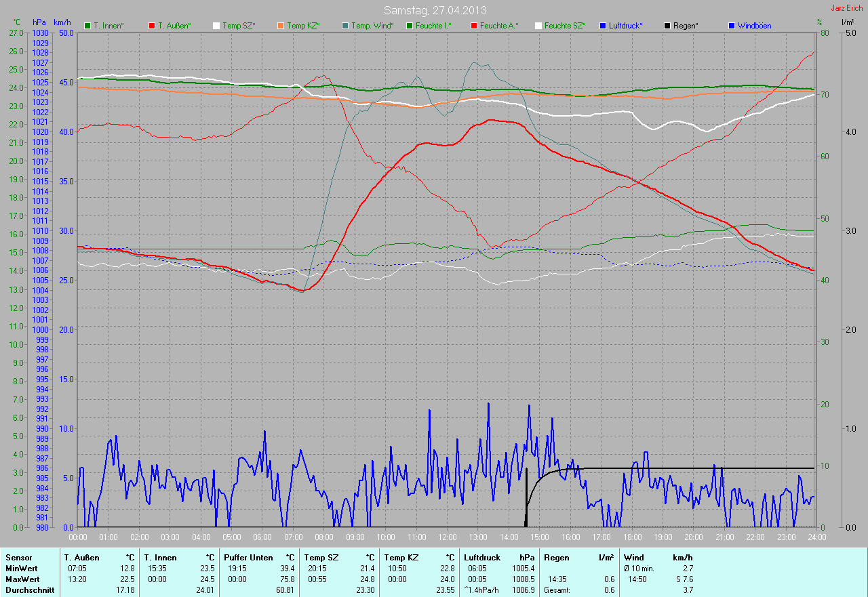Select the 'Temp. Wind*' legend label
Screen dimensions: 868x597
(372, 26)
